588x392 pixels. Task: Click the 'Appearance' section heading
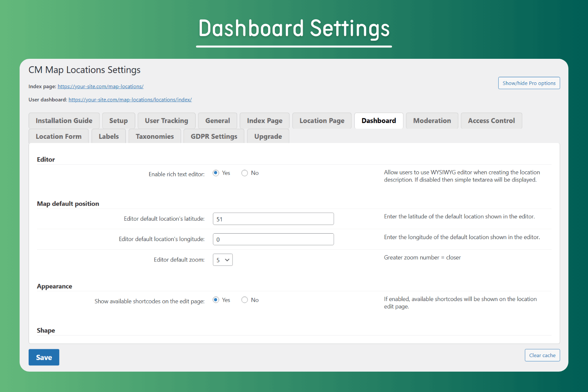54,286
